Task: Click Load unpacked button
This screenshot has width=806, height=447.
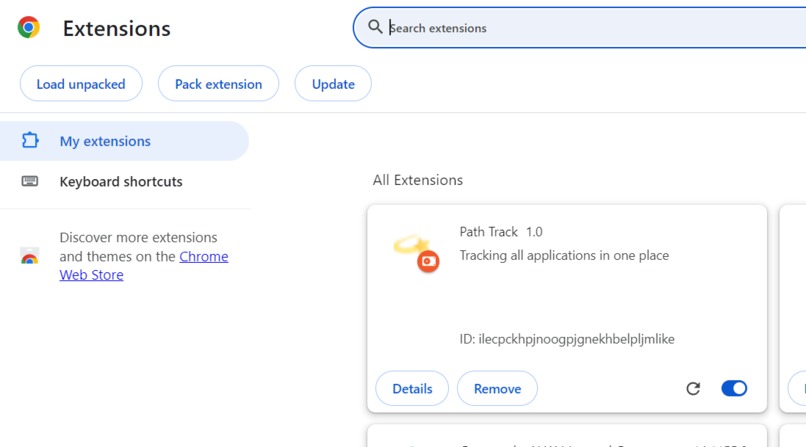Action: point(81,84)
